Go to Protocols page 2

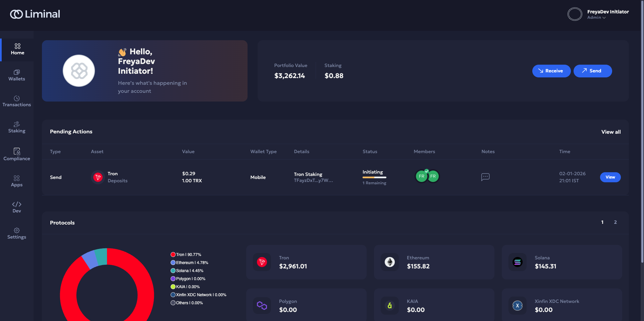[x=615, y=222]
